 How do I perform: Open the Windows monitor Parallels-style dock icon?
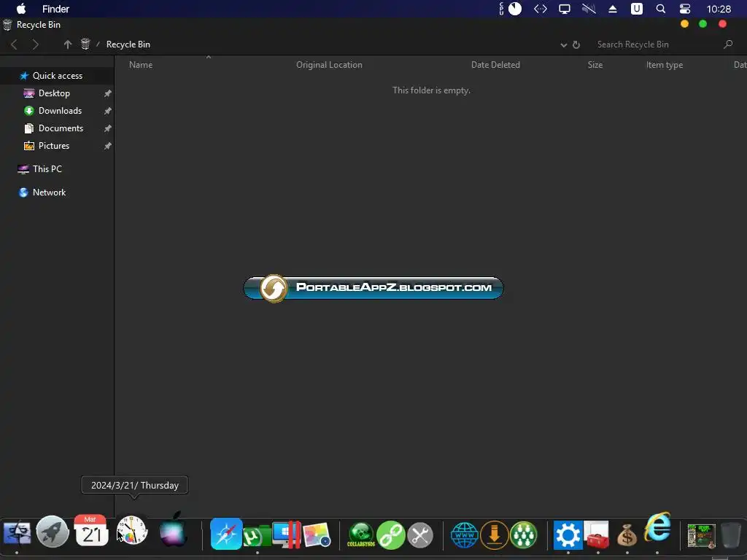[x=287, y=534]
